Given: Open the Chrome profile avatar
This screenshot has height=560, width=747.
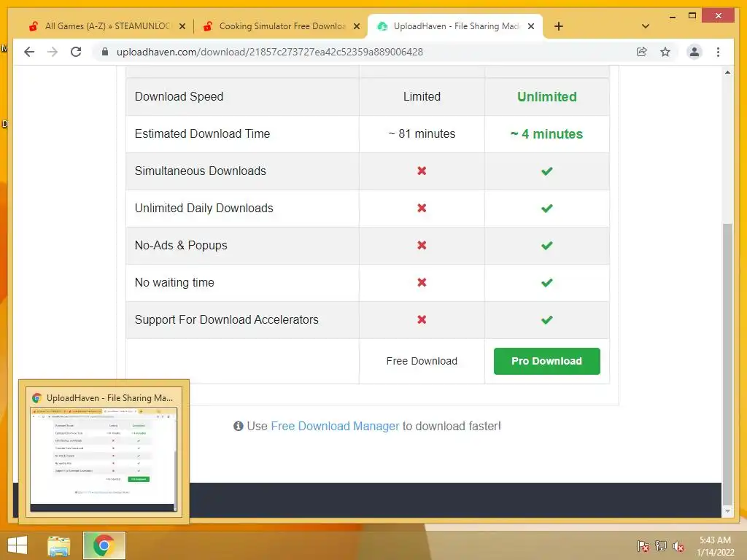Looking at the screenshot, I should (694, 52).
